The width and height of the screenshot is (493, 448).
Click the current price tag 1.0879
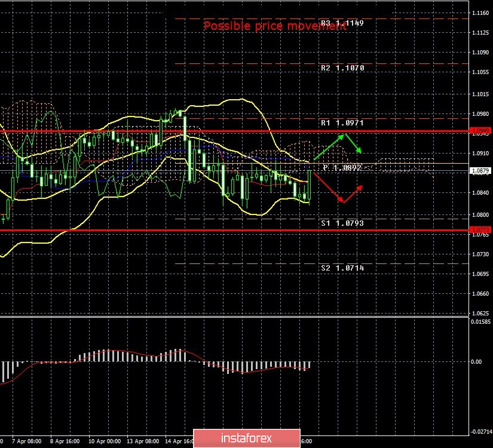point(480,171)
